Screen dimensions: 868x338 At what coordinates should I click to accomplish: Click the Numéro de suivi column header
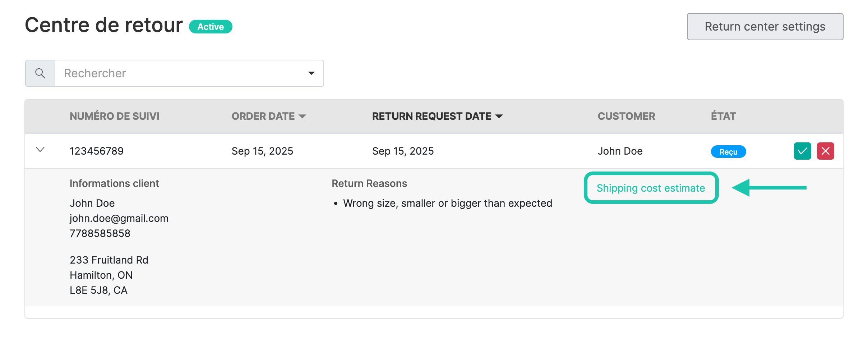click(x=114, y=116)
